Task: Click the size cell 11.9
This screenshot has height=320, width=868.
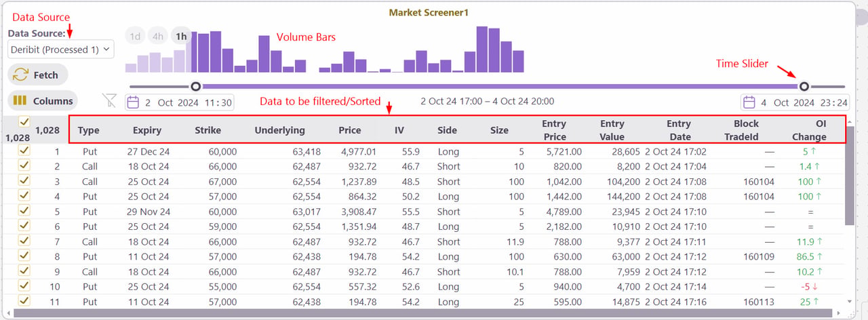Action: point(515,241)
